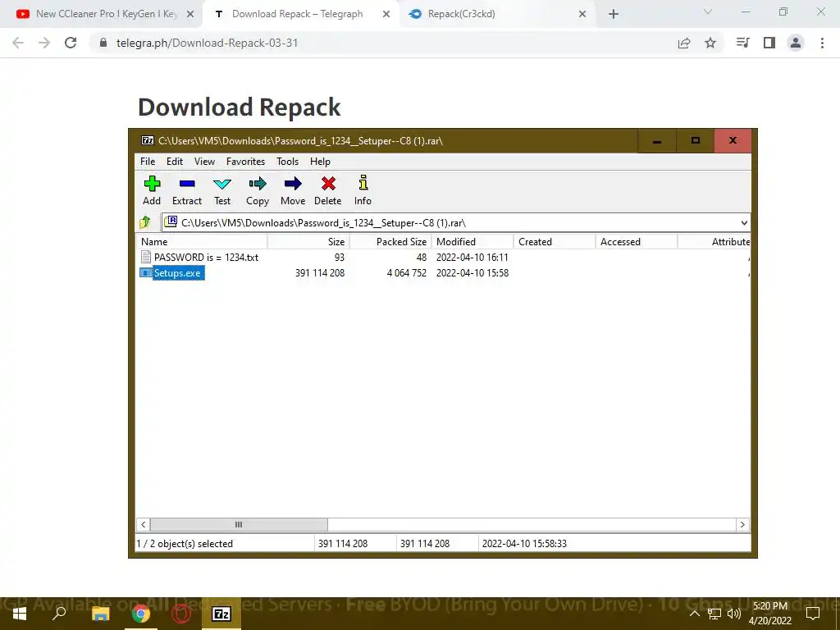Open the notification center icon
Viewport: 840px width, 630px height.
pos(813,614)
